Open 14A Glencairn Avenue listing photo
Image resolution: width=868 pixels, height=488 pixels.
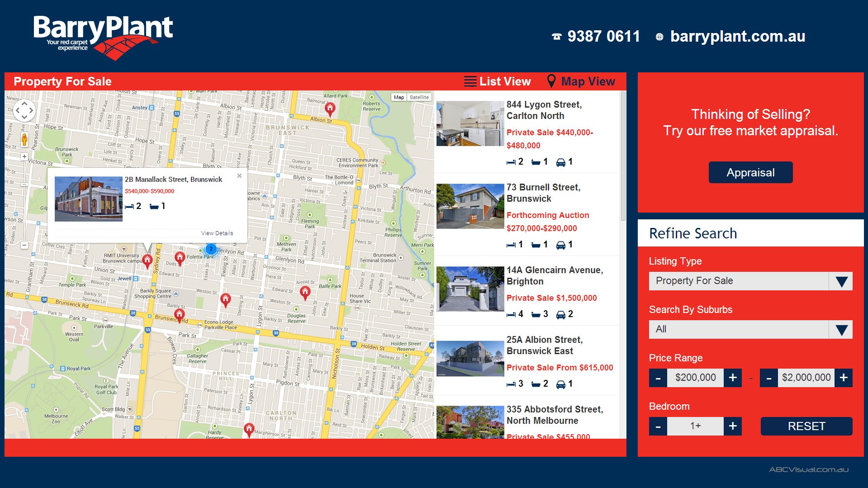point(470,289)
